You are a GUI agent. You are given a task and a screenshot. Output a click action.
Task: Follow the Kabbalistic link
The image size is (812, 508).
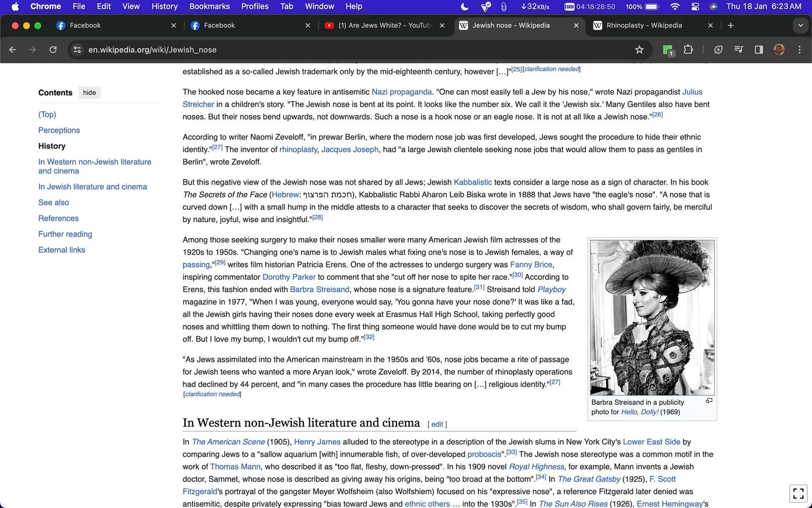click(x=473, y=182)
